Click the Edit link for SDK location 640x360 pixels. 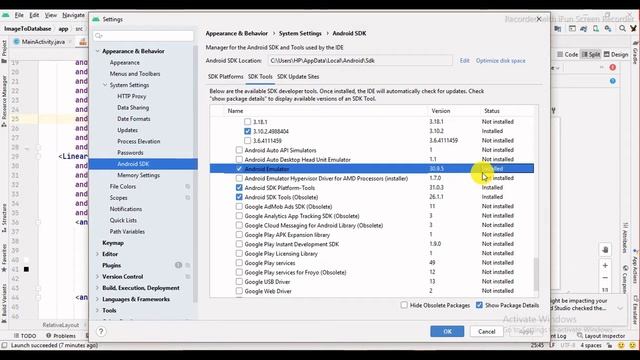coord(464,60)
